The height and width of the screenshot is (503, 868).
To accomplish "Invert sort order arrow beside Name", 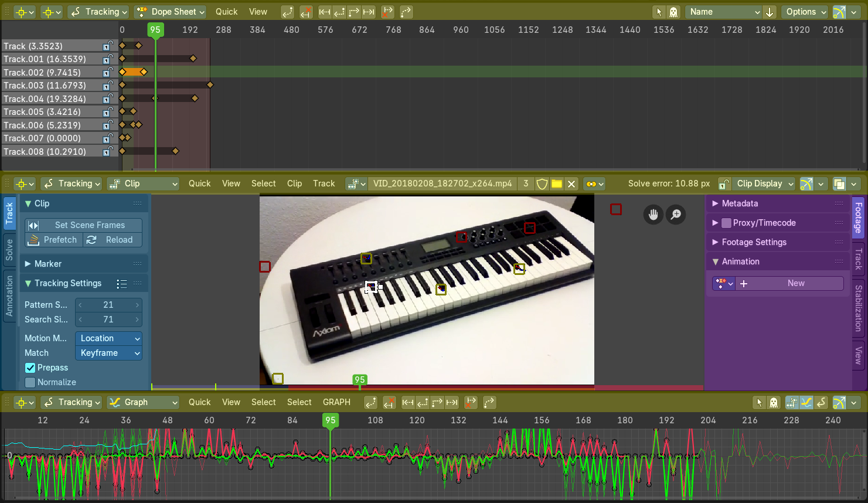I will 770,12.
